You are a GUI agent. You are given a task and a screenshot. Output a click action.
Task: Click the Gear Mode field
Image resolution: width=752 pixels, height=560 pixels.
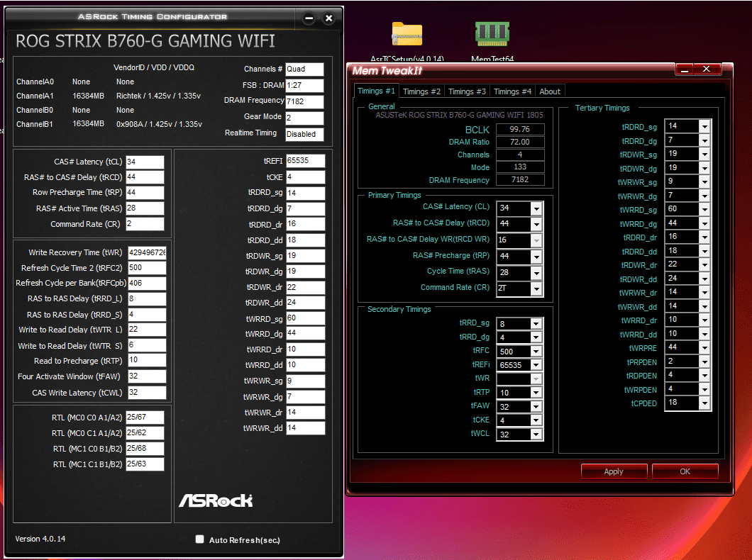304,118
